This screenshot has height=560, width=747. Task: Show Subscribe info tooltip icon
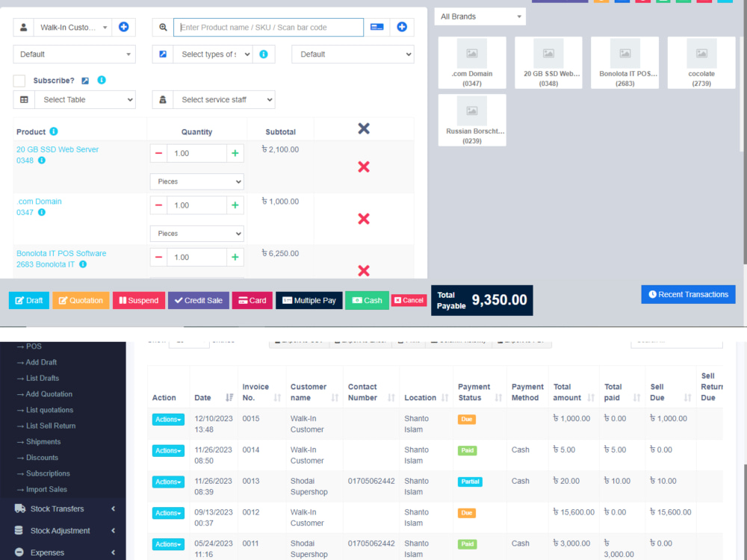[x=102, y=80]
